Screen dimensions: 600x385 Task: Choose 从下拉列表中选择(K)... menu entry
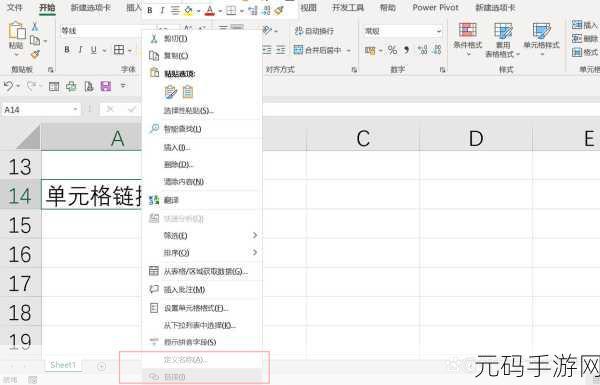coord(202,326)
